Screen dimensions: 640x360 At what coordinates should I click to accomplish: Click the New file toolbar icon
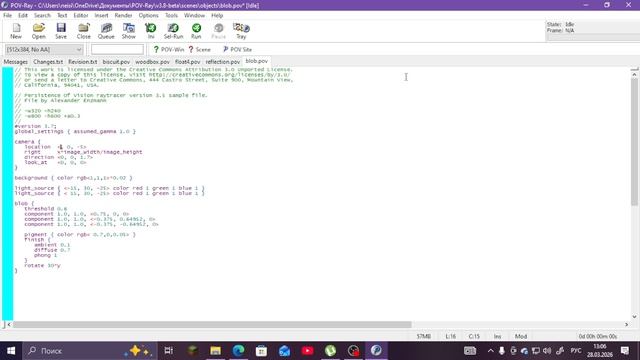(16, 31)
